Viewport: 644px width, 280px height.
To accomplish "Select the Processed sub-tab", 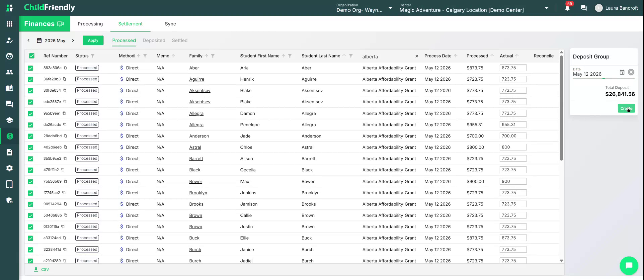I will point(124,40).
